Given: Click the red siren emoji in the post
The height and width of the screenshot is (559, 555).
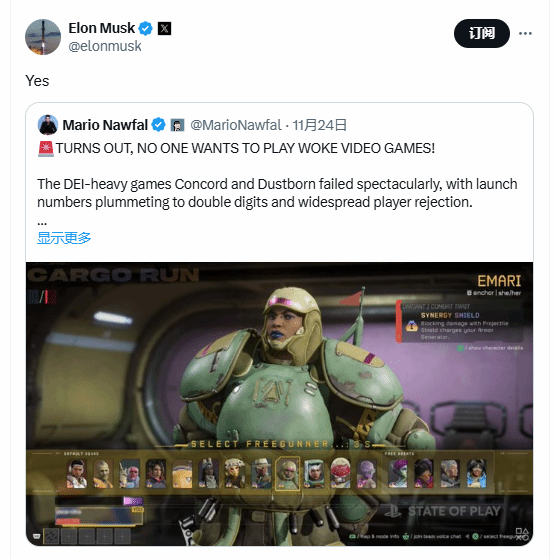Looking at the screenshot, I should pyautogui.click(x=46, y=148).
